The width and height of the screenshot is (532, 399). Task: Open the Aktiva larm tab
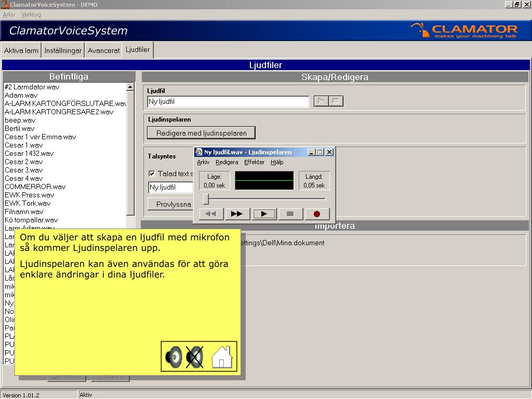coord(21,51)
